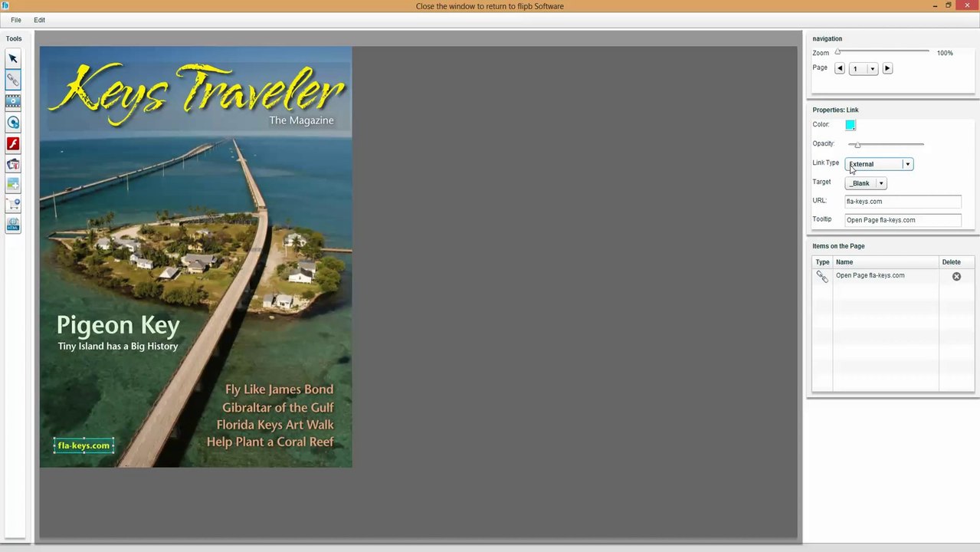This screenshot has height=552, width=980.
Task: Open the page number dropdown
Action: (x=872, y=69)
